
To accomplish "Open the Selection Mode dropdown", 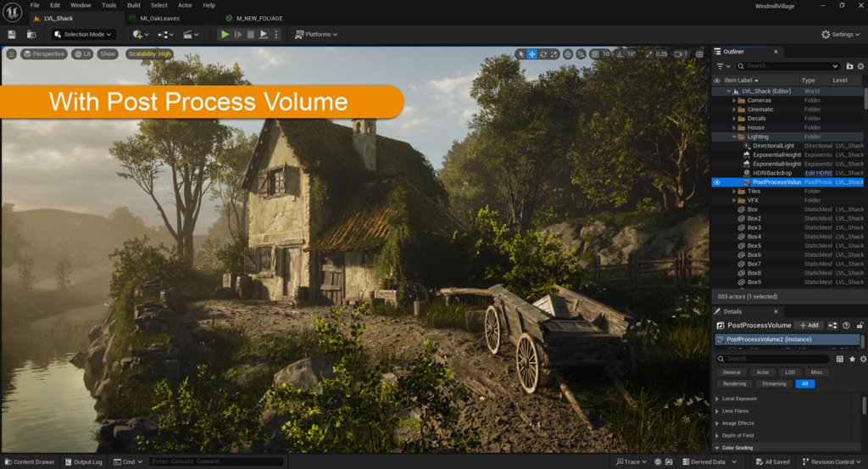I will click(x=84, y=34).
